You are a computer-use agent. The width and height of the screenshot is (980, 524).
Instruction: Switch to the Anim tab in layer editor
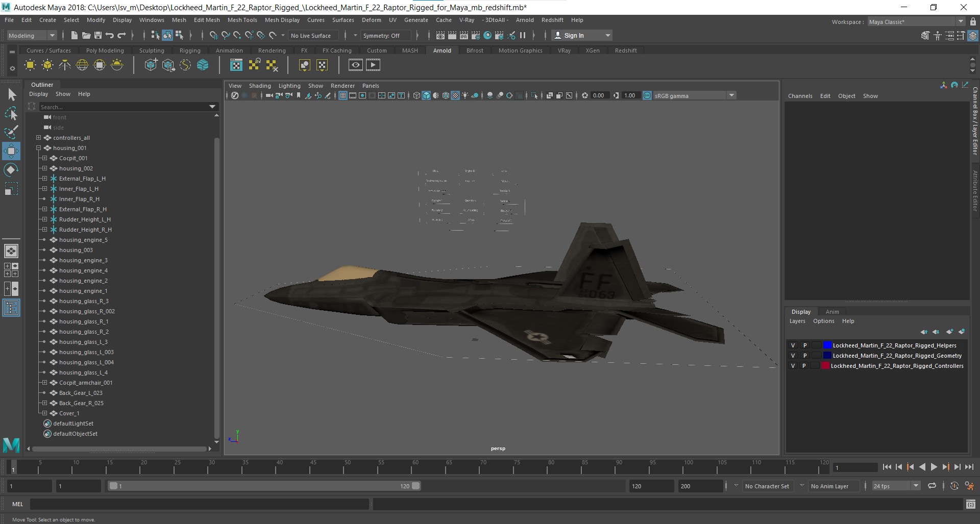(x=832, y=312)
